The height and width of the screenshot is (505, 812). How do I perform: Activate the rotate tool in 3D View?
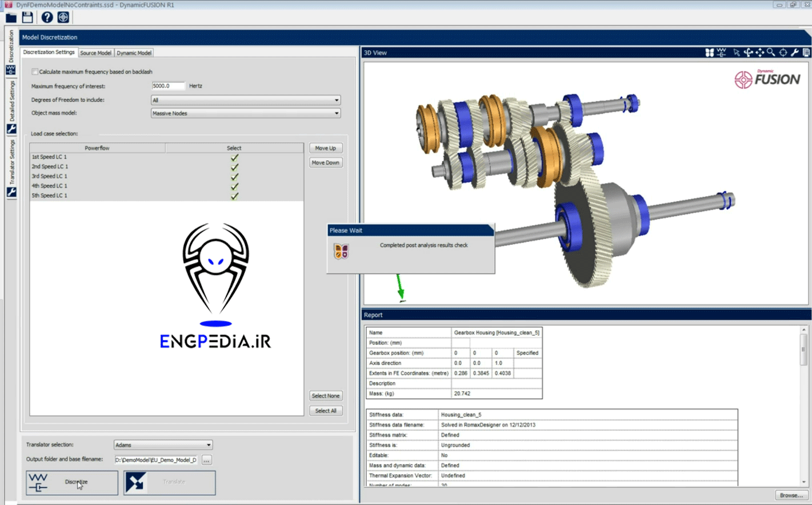pyautogui.click(x=748, y=52)
